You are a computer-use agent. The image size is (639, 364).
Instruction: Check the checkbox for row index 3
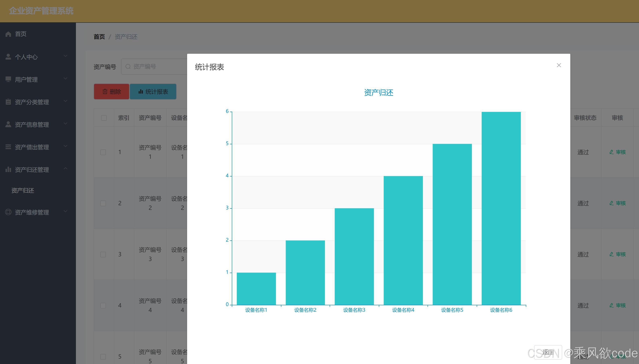103,255
